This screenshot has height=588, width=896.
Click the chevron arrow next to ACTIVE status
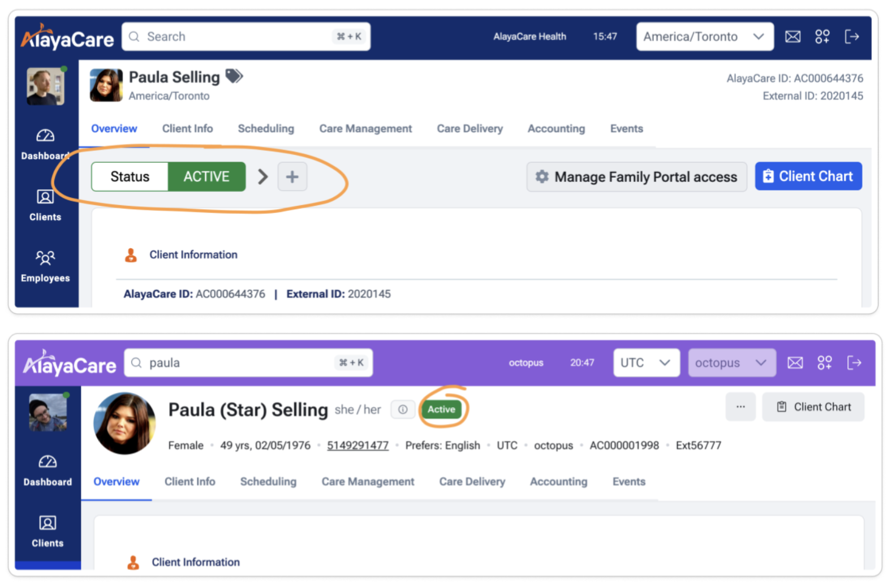pyautogui.click(x=262, y=177)
